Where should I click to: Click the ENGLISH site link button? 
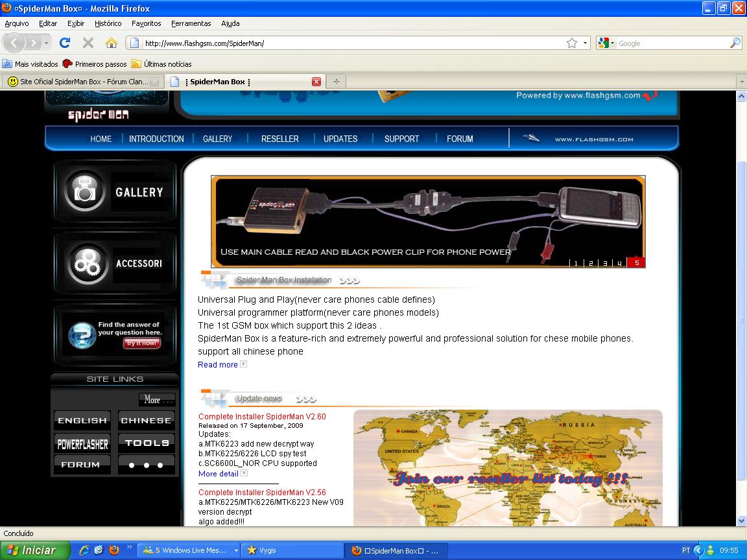tap(82, 421)
